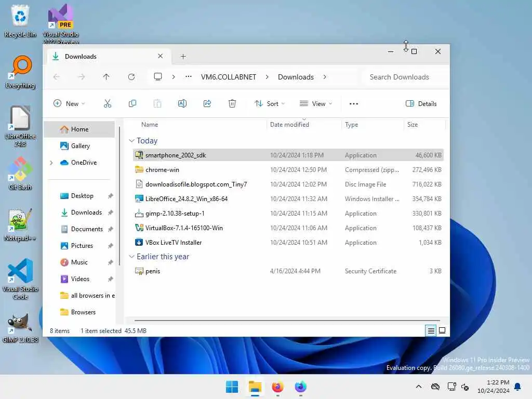Image resolution: width=532 pixels, height=399 pixels.
Task: Select the Notepad++ desktop icon
Action: 20,224
